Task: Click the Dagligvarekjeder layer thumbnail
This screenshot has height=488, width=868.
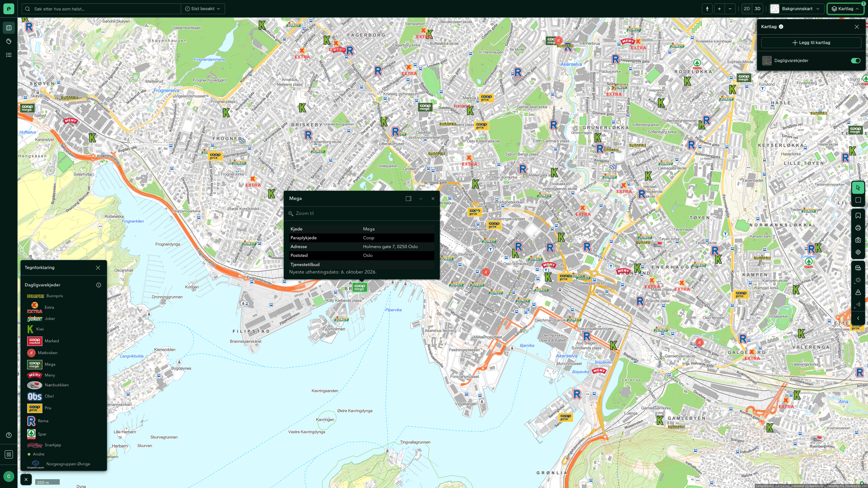Action: 767,61
